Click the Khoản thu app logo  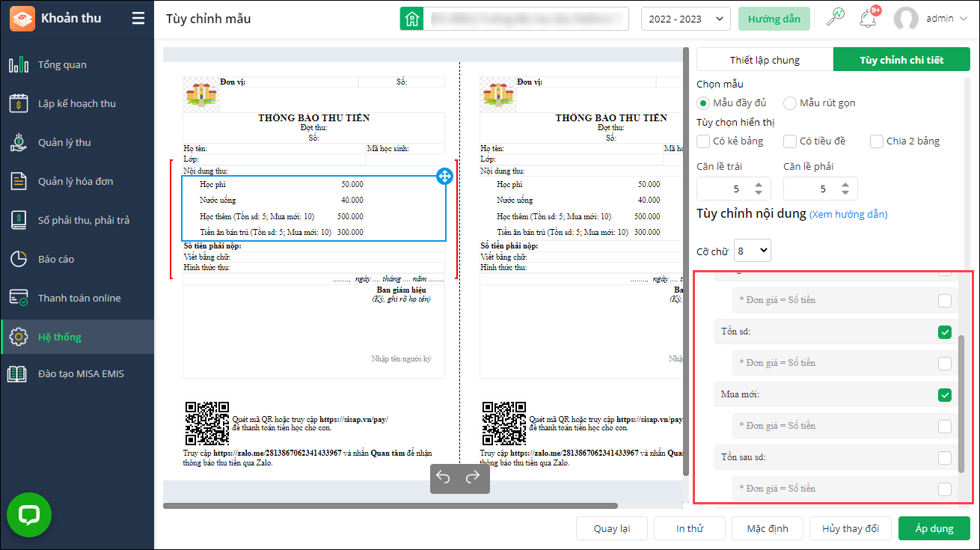click(22, 19)
